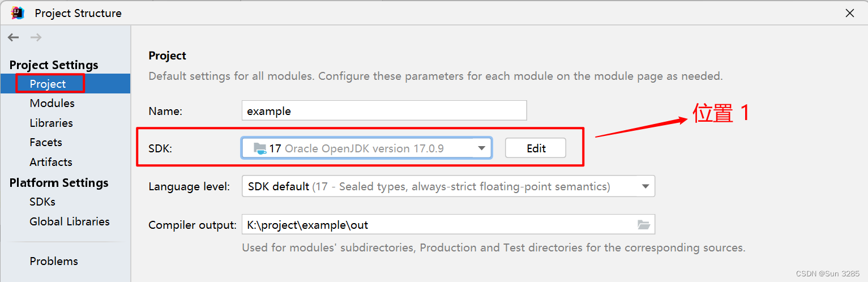868x282 pixels.
Task: Click the forward navigation arrow
Action: tap(36, 37)
